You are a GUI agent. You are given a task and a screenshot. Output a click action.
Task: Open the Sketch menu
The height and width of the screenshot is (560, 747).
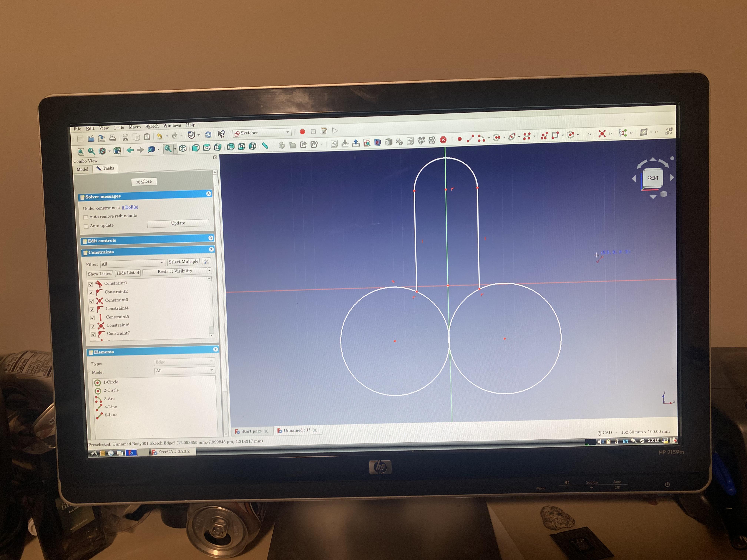coord(152,127)
